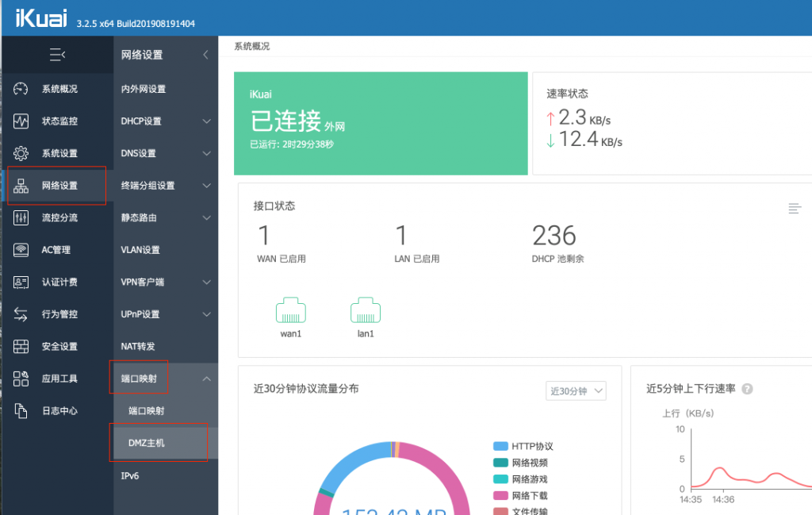812x515 pixels.
Task: Click the 流控分流 sliders icon
Action: [21, 217]
